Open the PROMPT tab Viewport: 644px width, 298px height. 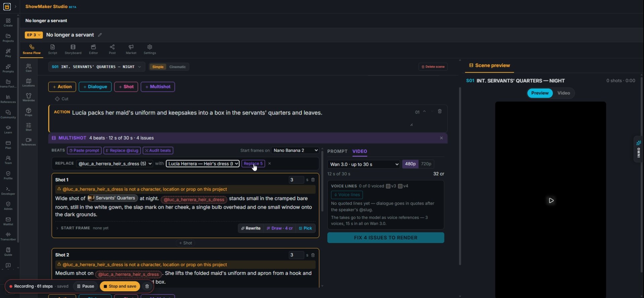[337, 151]
